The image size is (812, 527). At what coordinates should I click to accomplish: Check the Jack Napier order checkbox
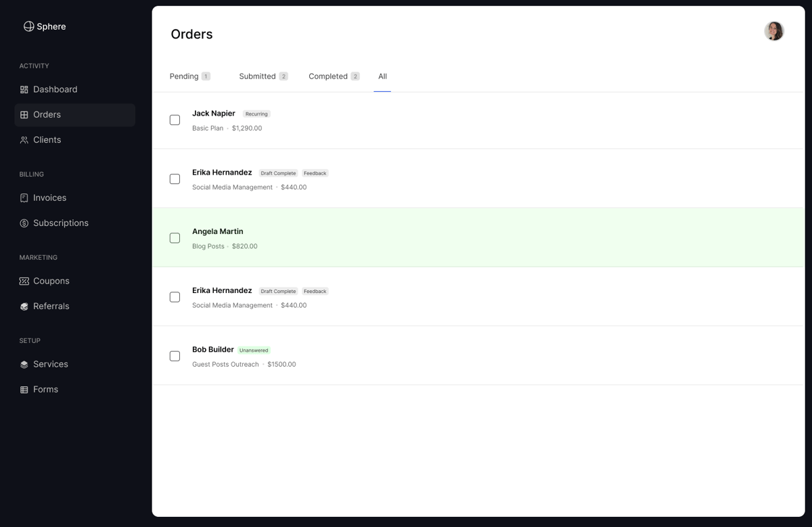click(175, 120)
